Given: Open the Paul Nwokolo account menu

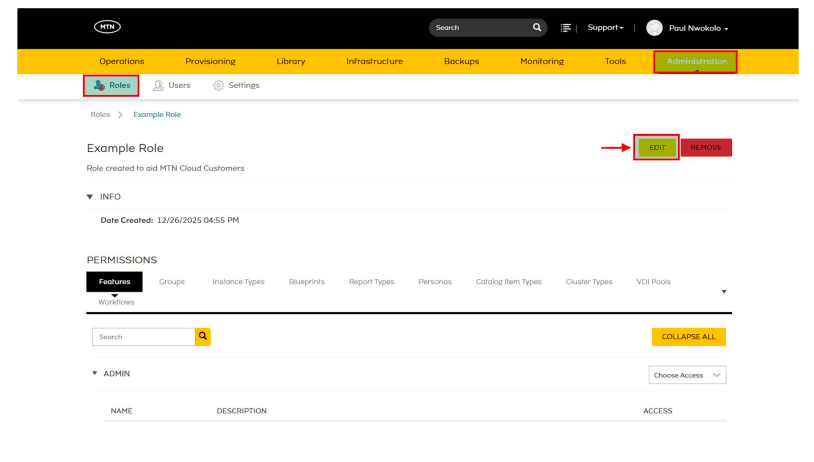Looking at the screenshot, I should point(698,28).
